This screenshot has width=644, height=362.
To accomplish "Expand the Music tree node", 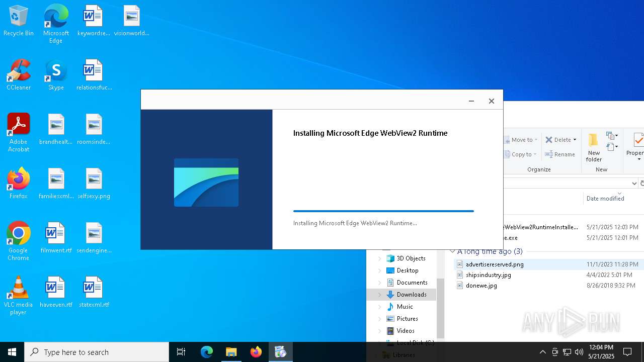I will pyautogui.click(x=380, y=307).
